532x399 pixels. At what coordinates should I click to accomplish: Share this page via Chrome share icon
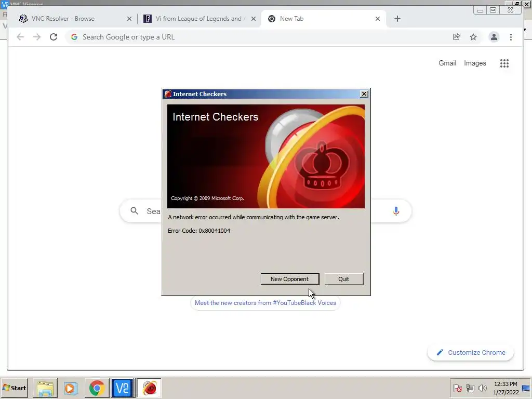pyautogui.click(x=456, y=37)
